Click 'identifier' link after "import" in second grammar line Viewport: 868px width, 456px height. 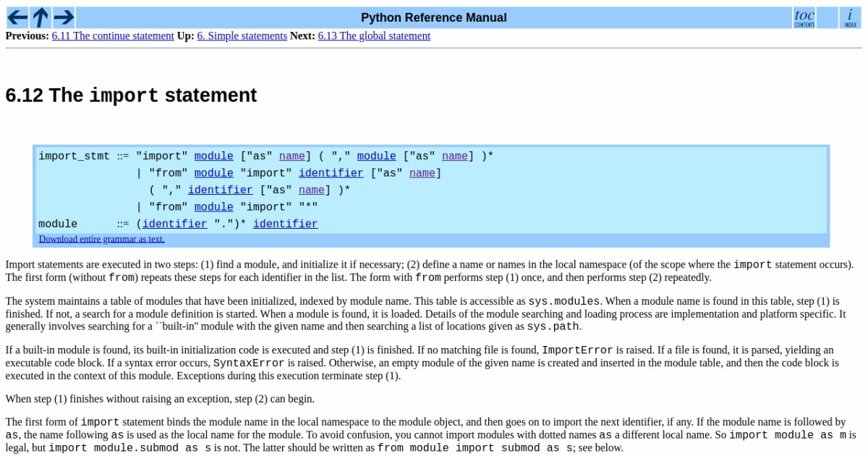coord(331,173)
